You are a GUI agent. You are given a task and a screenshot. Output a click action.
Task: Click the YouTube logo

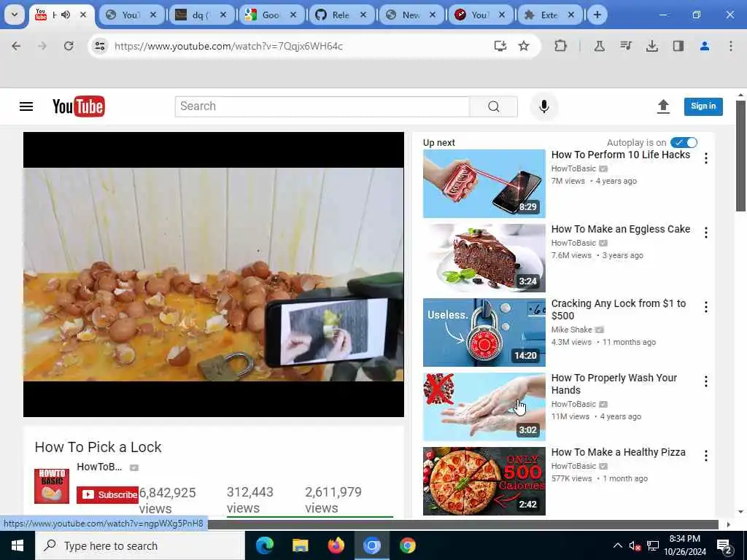pos(79,106)
